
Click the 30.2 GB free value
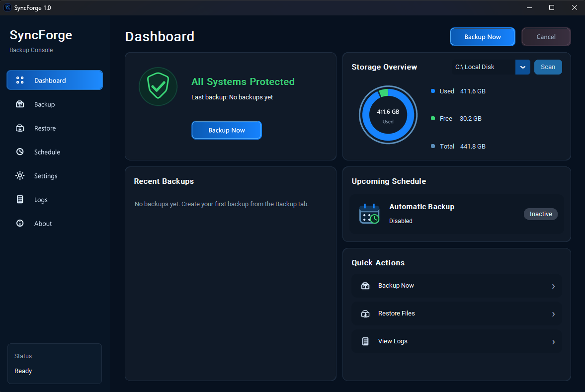tap(471, 119)
